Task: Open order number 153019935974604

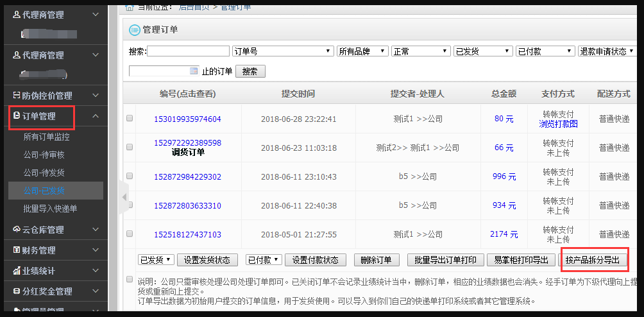Action: 188,119
